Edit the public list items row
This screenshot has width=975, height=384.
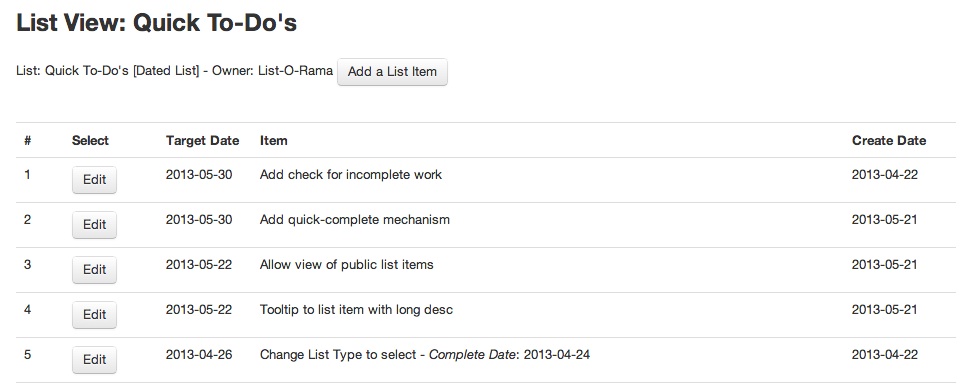95,270
